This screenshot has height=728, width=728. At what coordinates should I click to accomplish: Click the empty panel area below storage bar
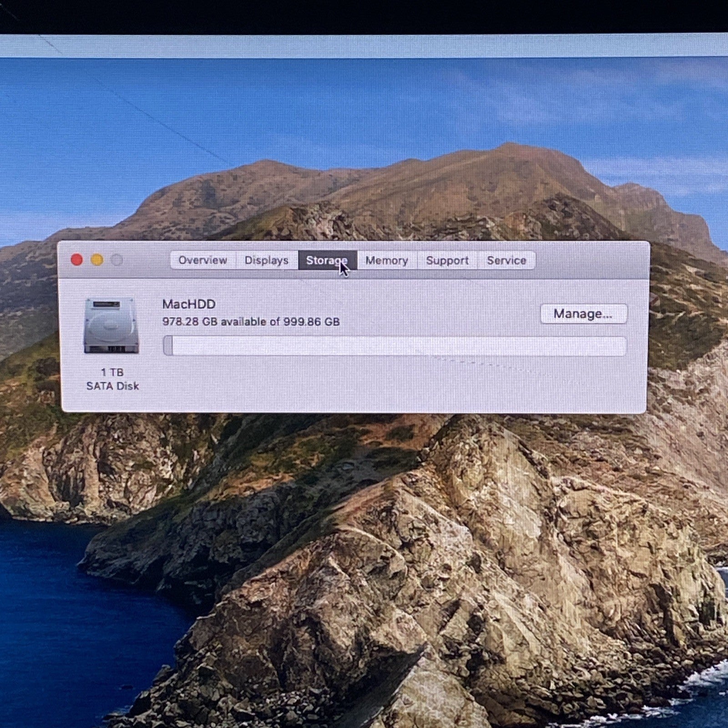tap(364, 387)
